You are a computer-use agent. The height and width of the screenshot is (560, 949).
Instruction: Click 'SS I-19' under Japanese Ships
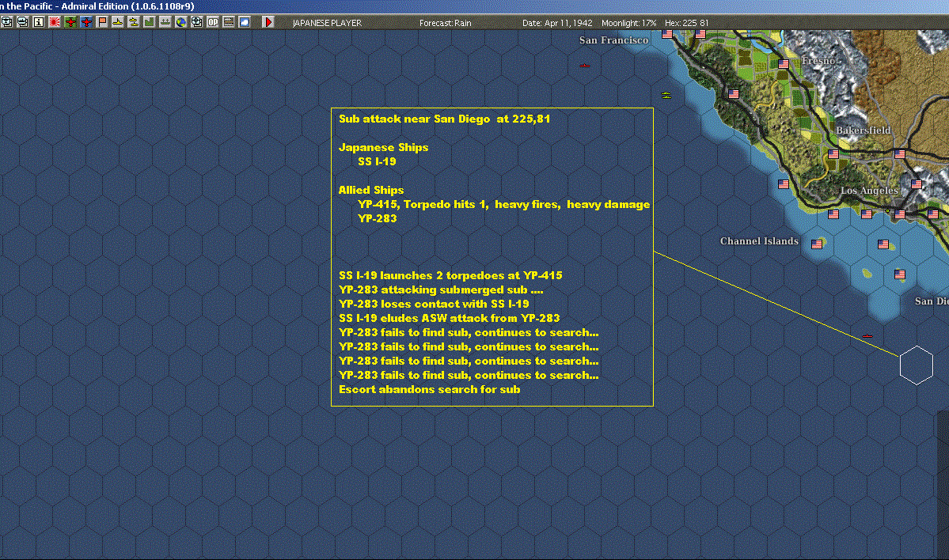377,161
